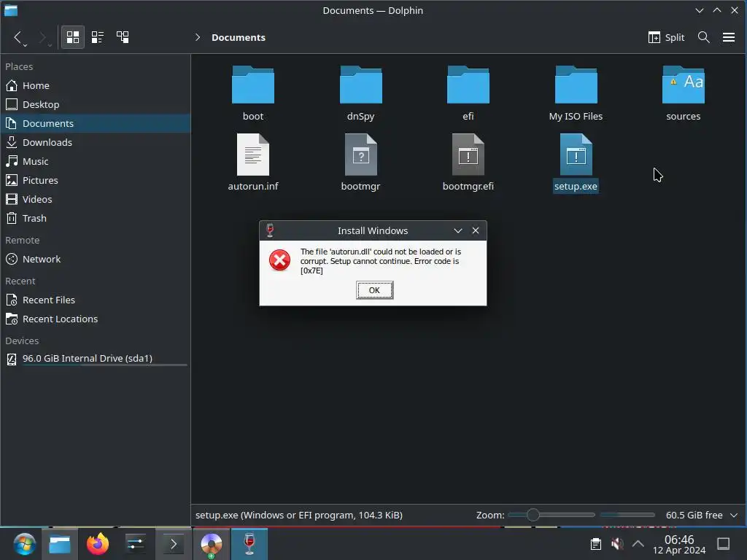The image size is (747, 560).
Task: Open Videos in Places panel
Action: [x=96, y=199]
